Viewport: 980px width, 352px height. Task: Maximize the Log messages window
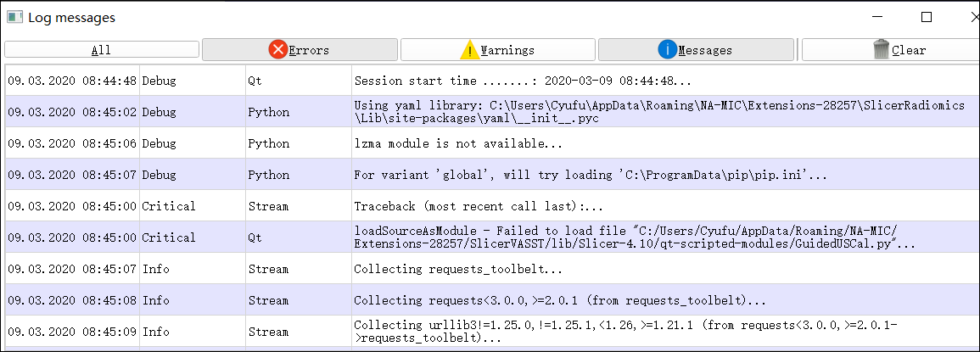click(927, 17)
